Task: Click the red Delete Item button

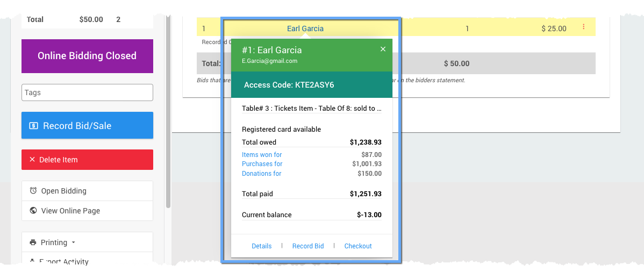Action: pyautogui.click(x=87, y=160)
